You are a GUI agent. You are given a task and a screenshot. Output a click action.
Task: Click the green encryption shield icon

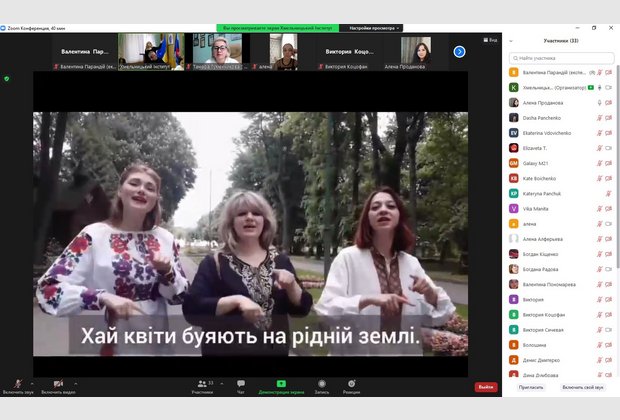coord(7,77)
